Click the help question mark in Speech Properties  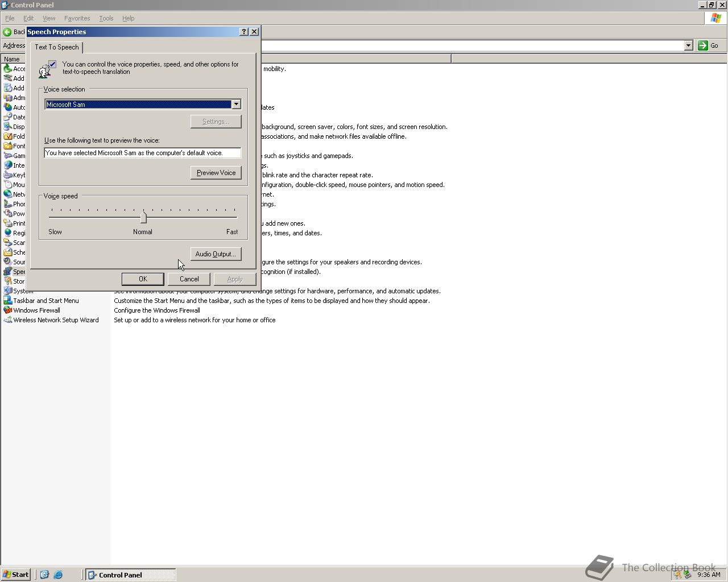(244, 32)
